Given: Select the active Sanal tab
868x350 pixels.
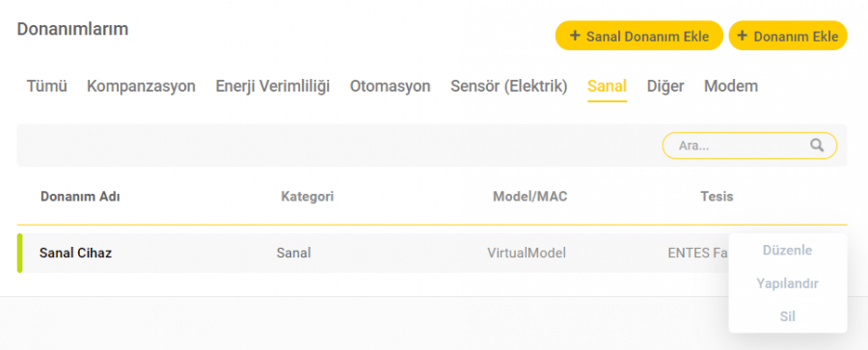Looking at the screenshot, I should point(607,87).
